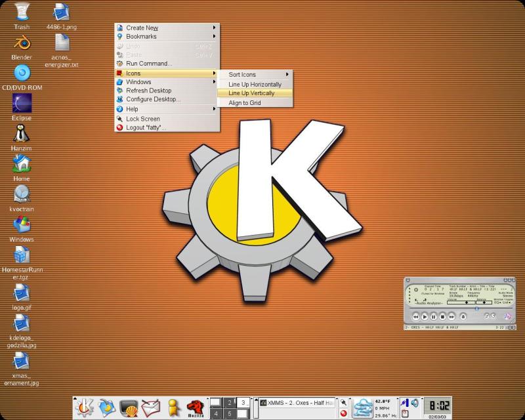Screen dimensions: 525x420
Task: Choose Align to Grid
Action: [255, 103]
